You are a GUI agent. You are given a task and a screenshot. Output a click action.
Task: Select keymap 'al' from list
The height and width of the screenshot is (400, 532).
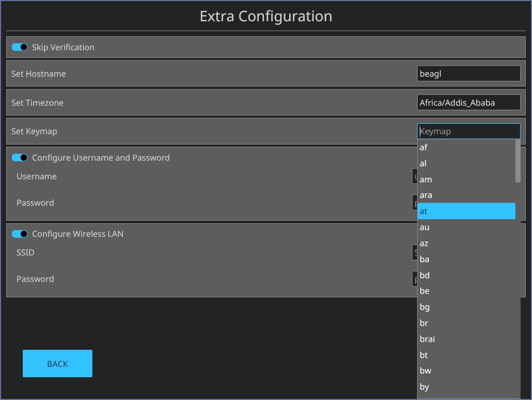point(466,163)
